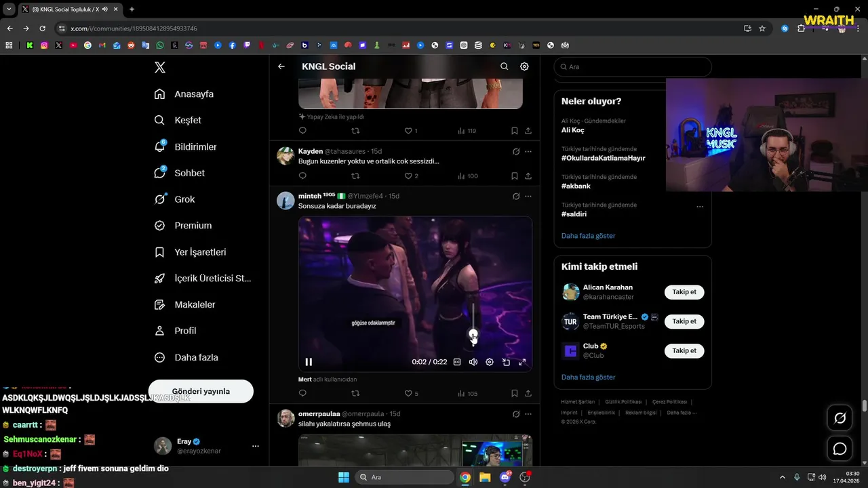The image size is (868, 488).
Task: View analytics of minteh's post (105)
Action: pyautogui.click(x=467, y=393)
